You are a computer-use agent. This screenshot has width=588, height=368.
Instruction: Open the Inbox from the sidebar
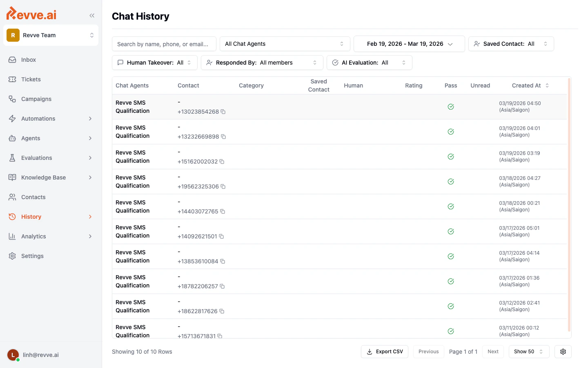click(x=29, y=60)
